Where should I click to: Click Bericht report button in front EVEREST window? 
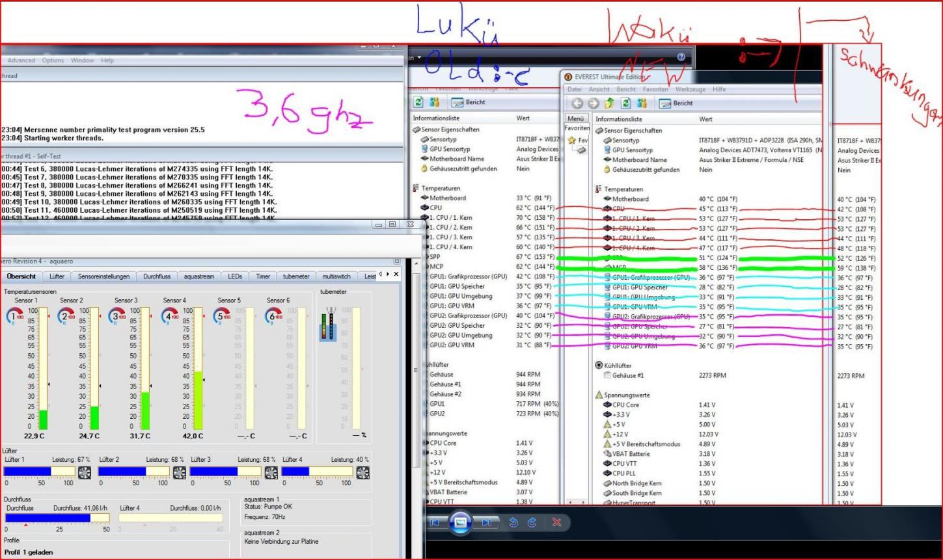(677, 103)
